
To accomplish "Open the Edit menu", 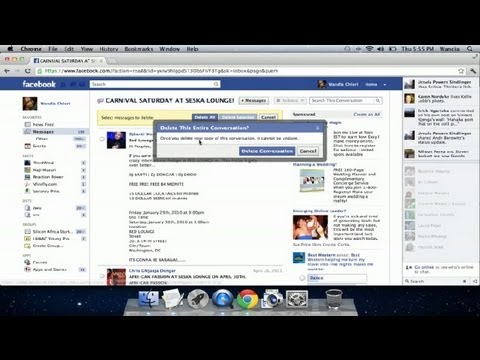I will 69,49.
